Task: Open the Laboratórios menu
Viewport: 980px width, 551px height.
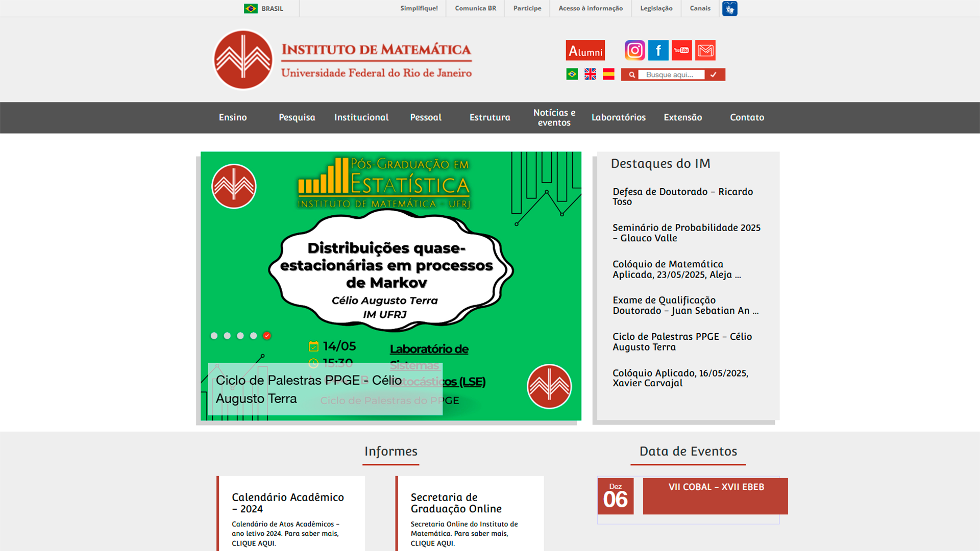Action: tap(619, 117)
